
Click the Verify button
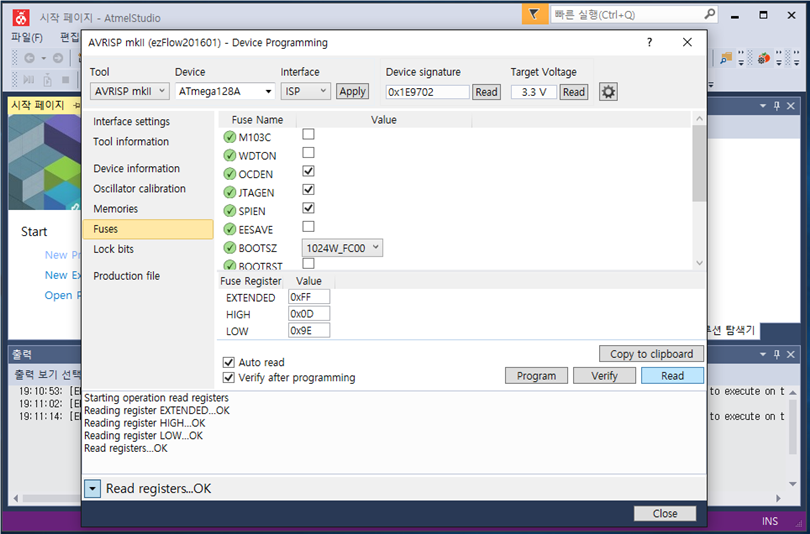pos(604,375)
